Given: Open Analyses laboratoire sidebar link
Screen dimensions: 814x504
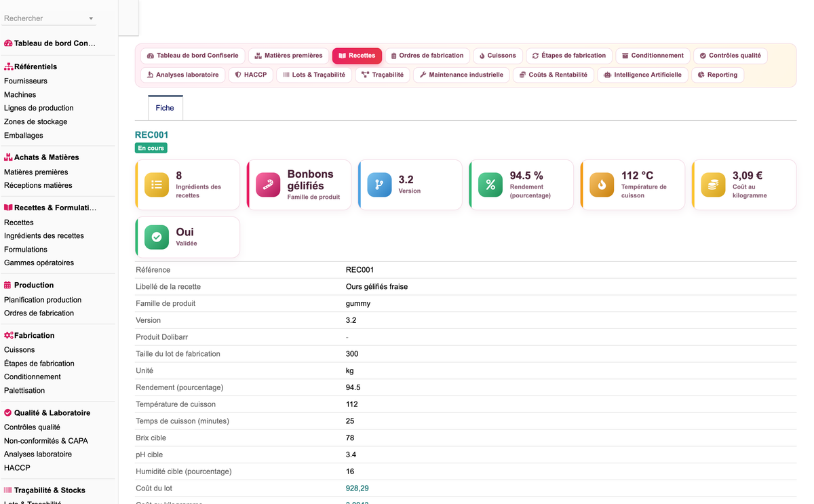Looking at the screenshot, I should click(x=38, y=454).
